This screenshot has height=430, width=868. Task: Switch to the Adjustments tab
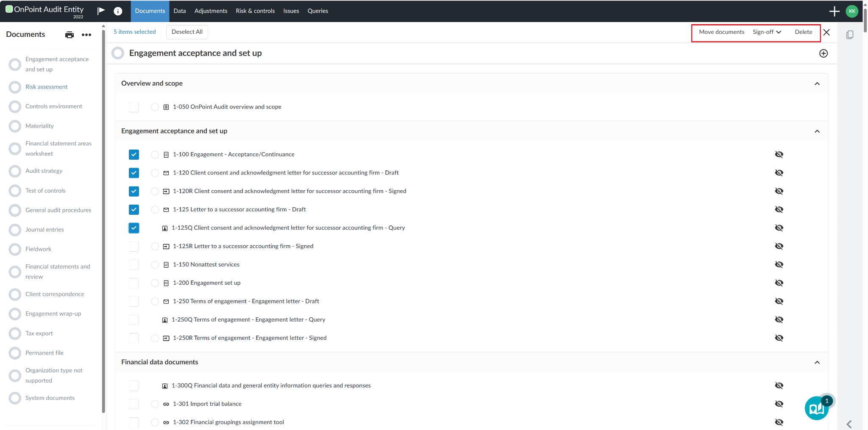211,11
